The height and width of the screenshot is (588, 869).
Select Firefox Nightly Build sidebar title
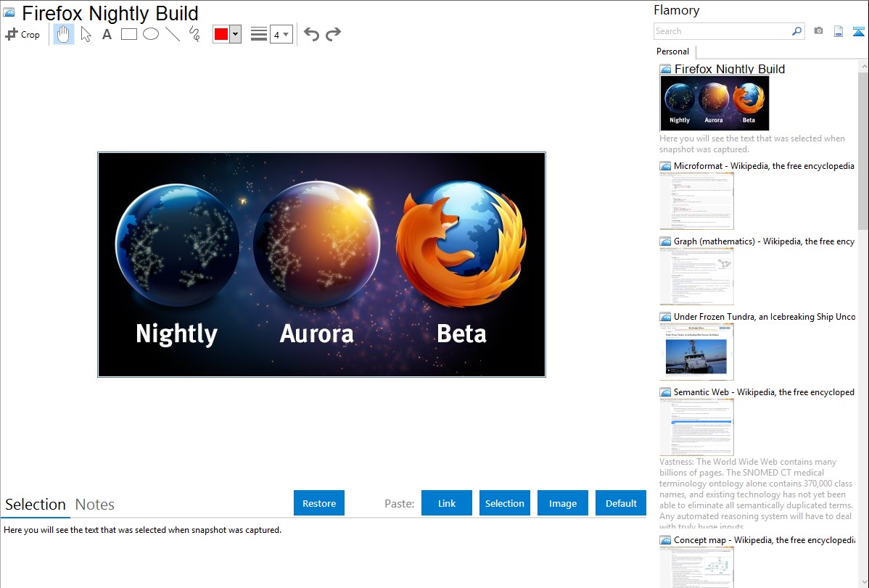729,69
